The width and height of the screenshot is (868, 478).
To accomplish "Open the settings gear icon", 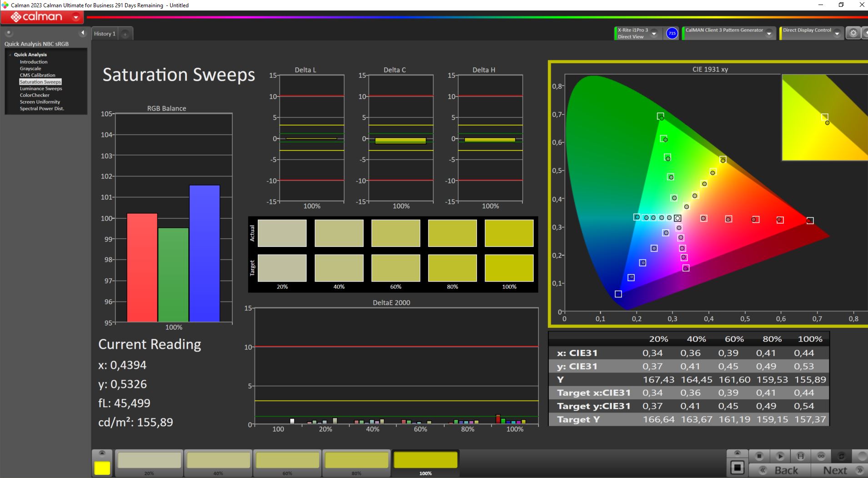I will point(853,33).
